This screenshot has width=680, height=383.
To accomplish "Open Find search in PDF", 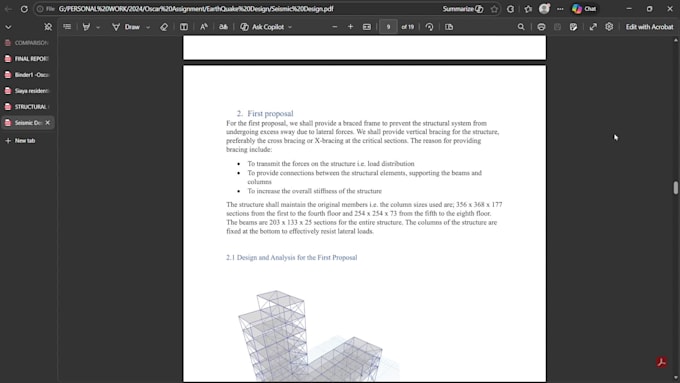I will click(521, 27).
